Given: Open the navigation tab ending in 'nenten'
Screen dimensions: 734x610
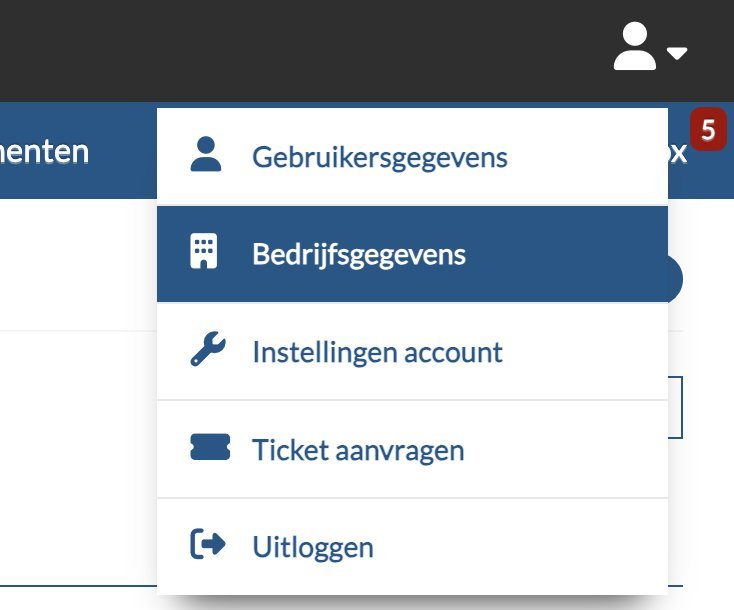Looking at the screenshot, I should click(x=44, y=151).
